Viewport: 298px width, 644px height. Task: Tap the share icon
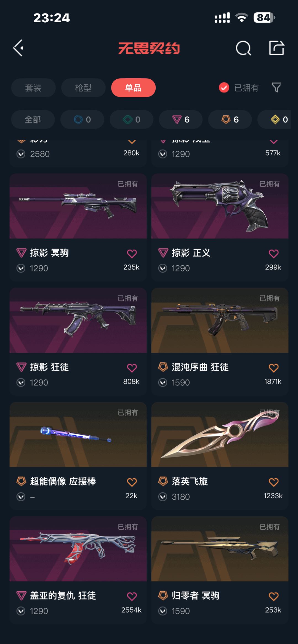pyautogui.click(x=276, y=48)
